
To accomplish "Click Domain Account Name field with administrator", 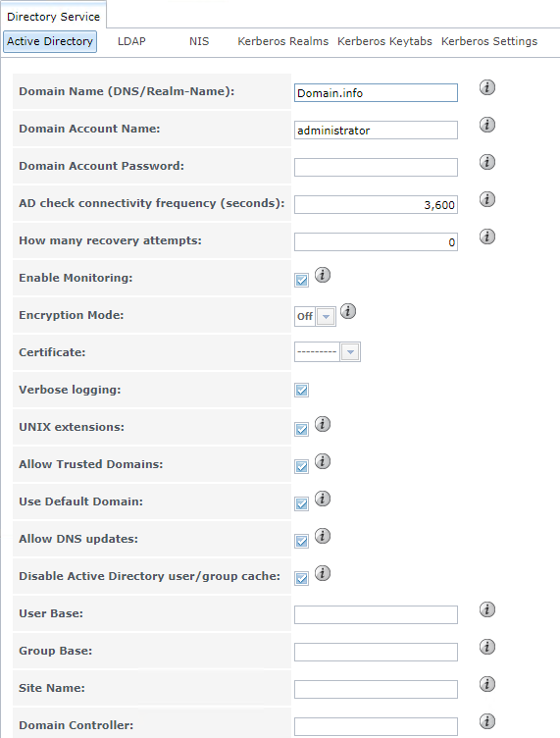I will [376, 130].
